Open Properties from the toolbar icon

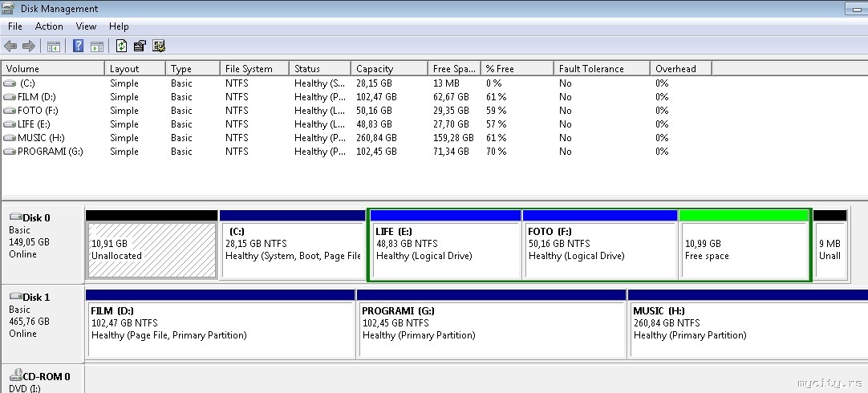click(x=140, y=46)
